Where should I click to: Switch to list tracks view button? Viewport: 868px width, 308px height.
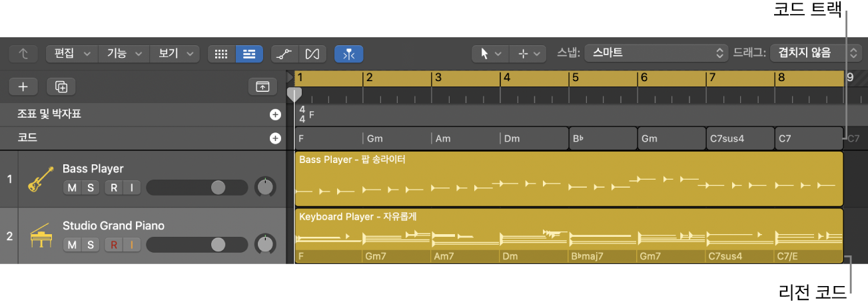coord(249,54)
